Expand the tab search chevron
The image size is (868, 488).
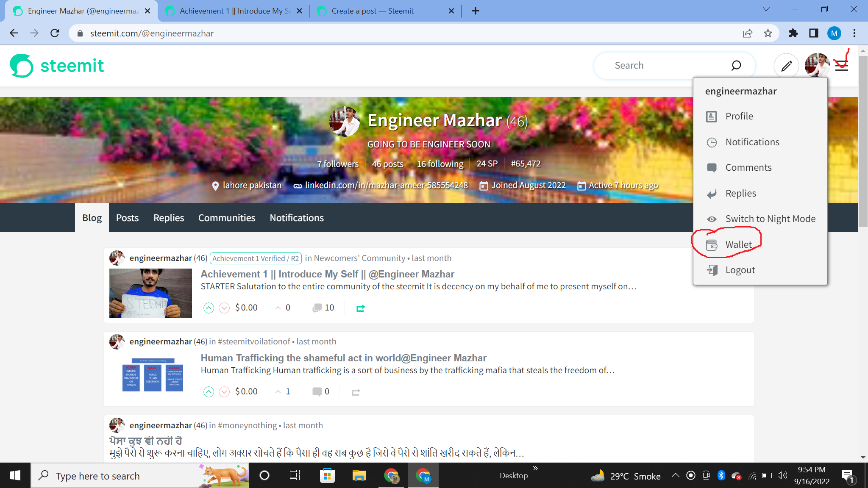click(x=766, y=9)
